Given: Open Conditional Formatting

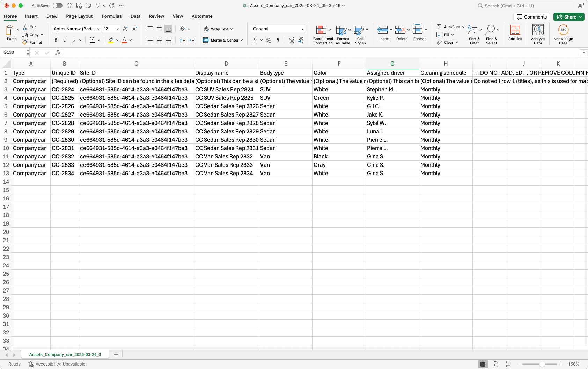Looking at the screenshot, I should pyautogui.click(x=323, y=34).
